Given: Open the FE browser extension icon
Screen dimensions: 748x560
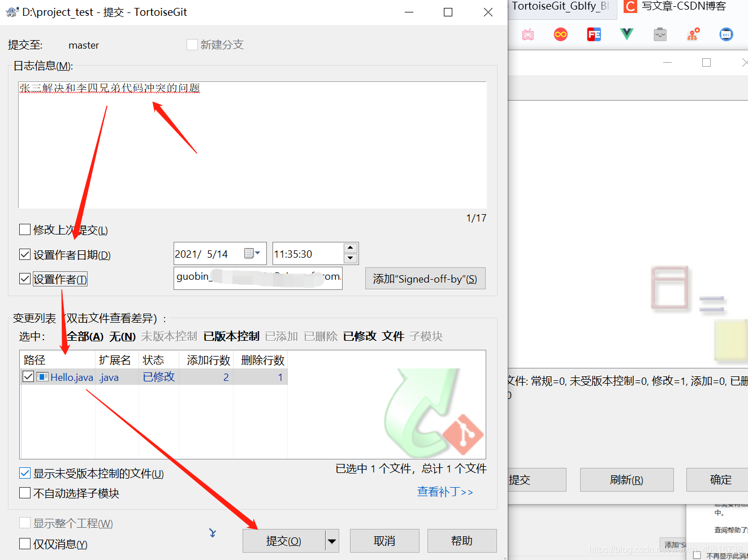Looking at the screenshot, I should coord(594,34).
